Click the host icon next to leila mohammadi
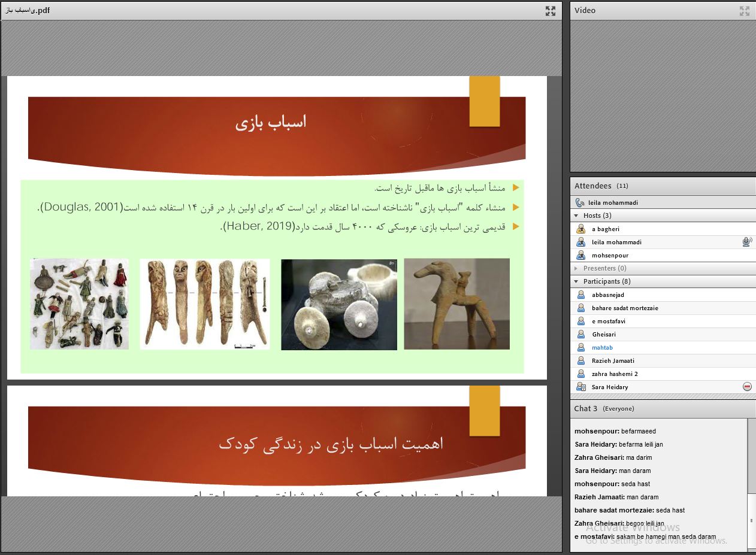 [580, 242]
